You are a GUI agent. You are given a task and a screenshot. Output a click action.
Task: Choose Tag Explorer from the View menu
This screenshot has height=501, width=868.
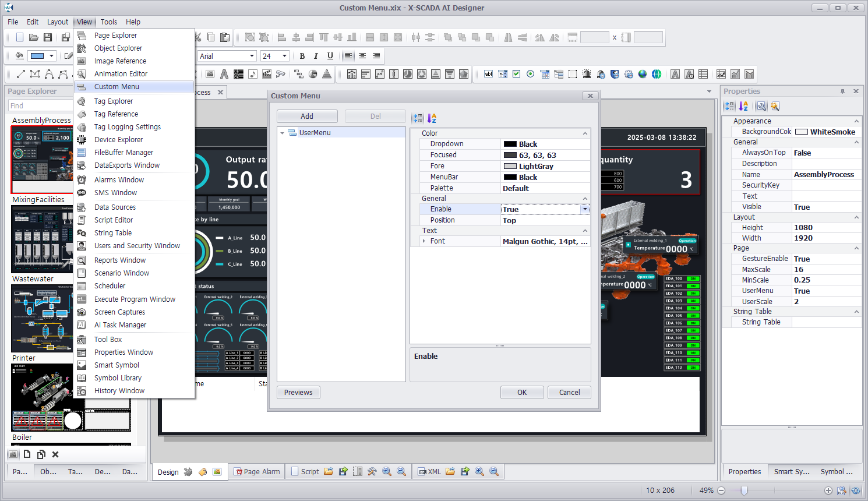click(x=114, y=101)
